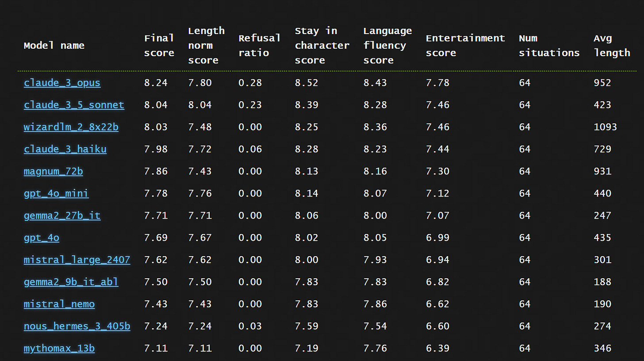Select refusal ratio 0.06 for claude_3_haiku
The image size is (644, 361).
[250, 149]
